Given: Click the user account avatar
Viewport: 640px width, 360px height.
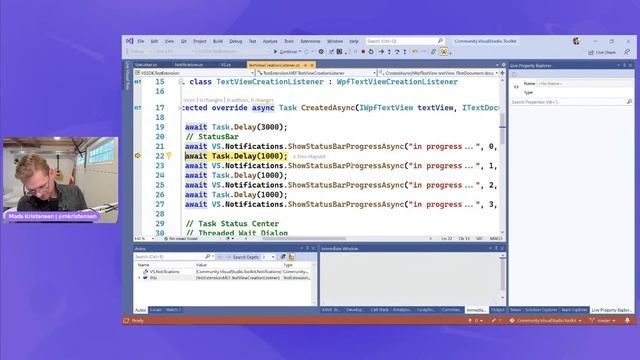Looking at the screenshot, I should pos(576,41).
